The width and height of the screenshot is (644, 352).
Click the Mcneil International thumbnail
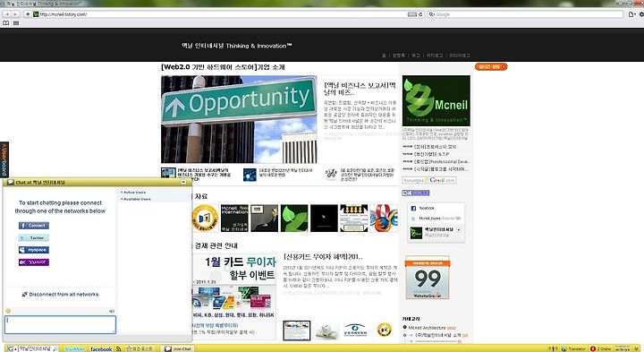click(234, 218)
